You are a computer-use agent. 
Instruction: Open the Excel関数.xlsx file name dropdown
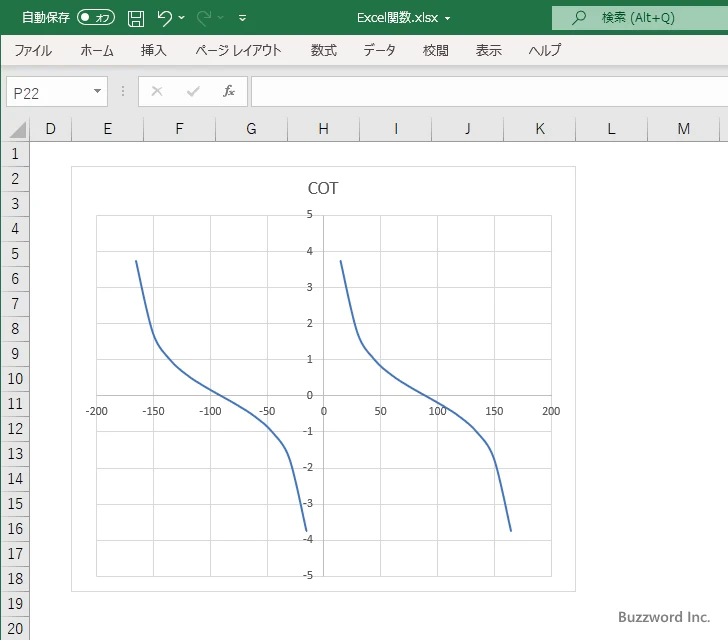(x=448, y=18)
